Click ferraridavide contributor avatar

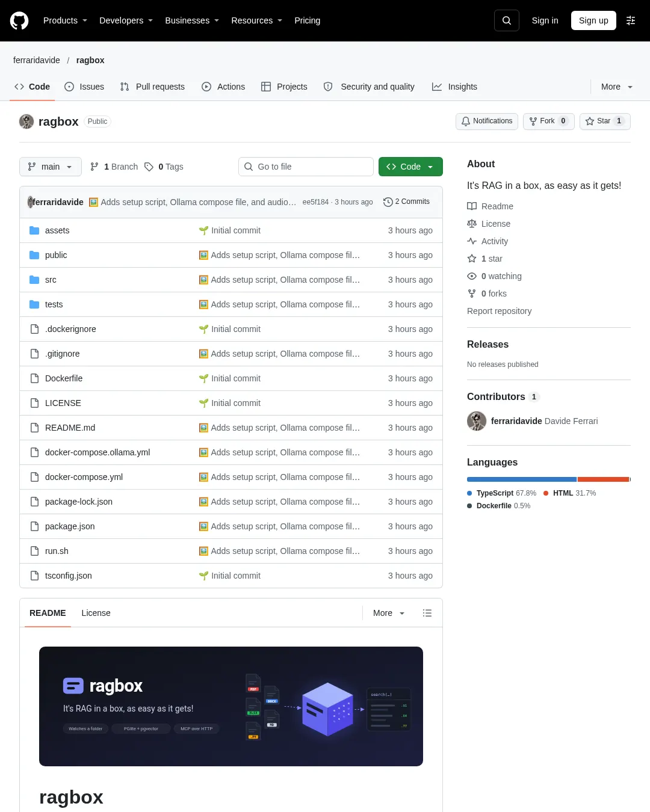477,421
